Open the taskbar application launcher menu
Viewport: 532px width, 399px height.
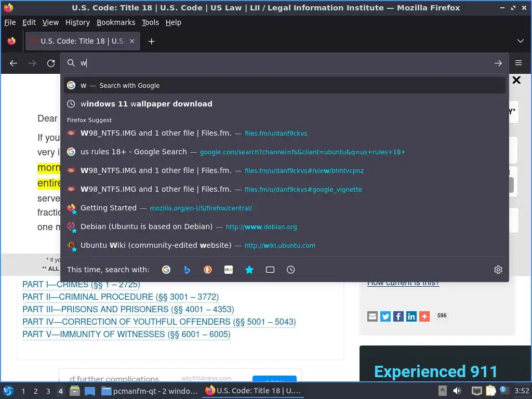pos(8,391)
